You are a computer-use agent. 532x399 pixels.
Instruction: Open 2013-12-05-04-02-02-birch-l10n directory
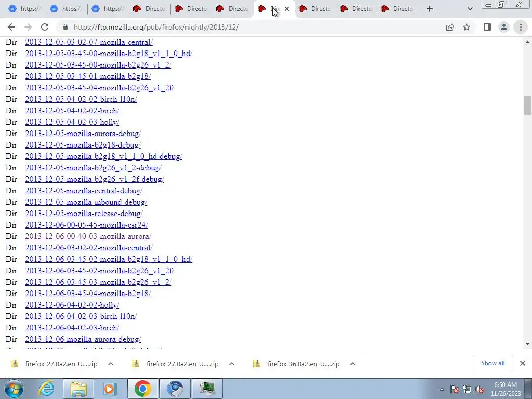point(81,99)
